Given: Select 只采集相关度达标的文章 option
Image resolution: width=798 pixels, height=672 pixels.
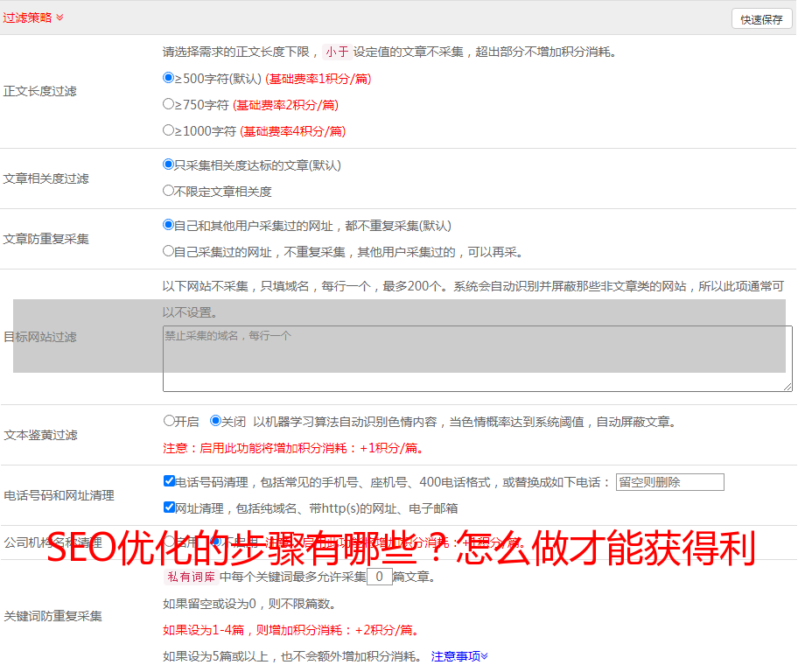Looking at the screenshot, I should [x=169, y=164].
